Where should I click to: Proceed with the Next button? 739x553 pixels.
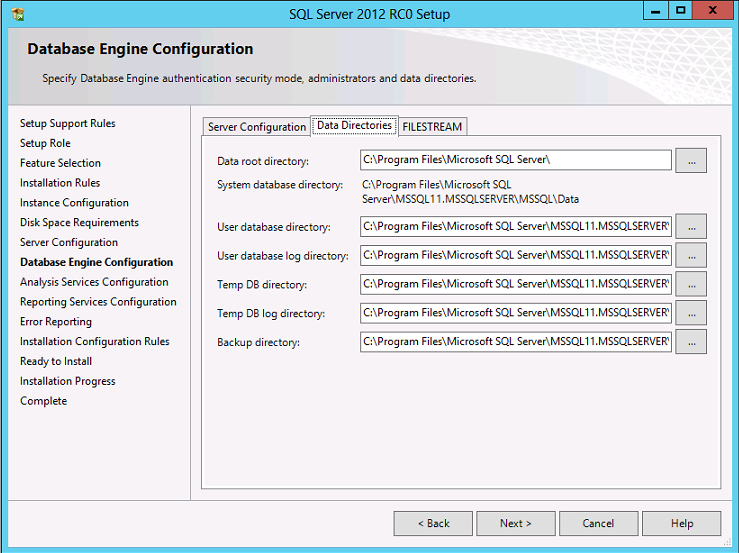[516, 523]
